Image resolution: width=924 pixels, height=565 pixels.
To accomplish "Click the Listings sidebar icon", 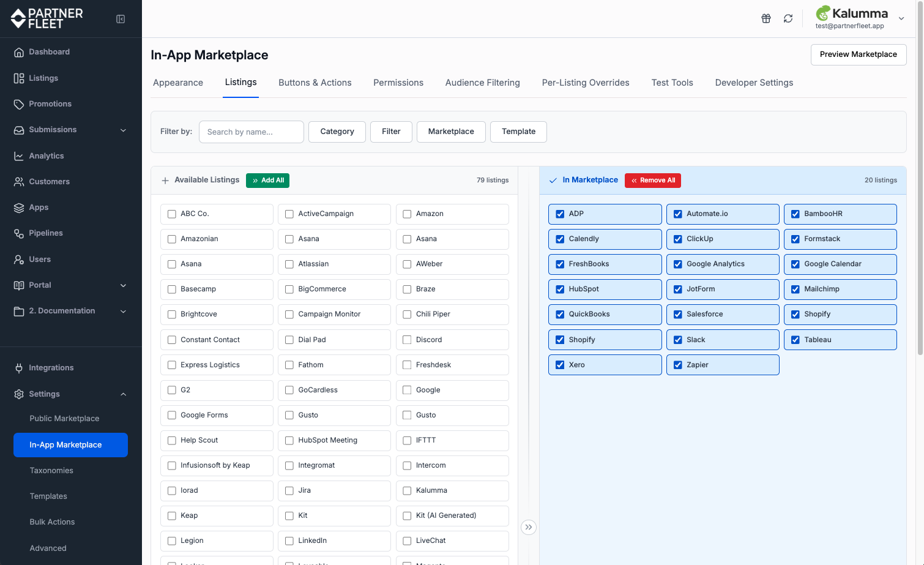I will click(19, 78).
